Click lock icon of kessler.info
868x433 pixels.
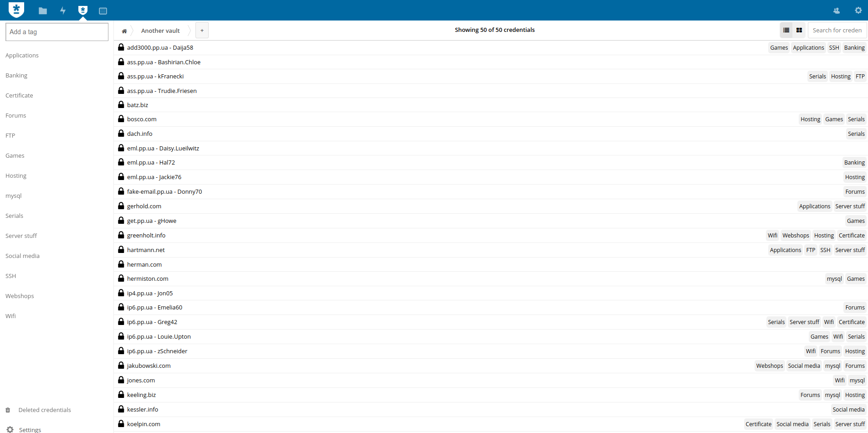click(x=121, y=409)
